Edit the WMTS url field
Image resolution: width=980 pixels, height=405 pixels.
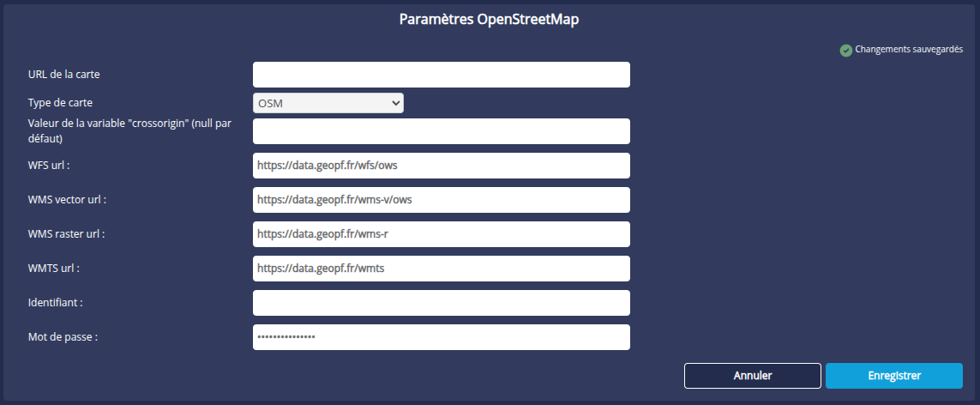(442, 269)
